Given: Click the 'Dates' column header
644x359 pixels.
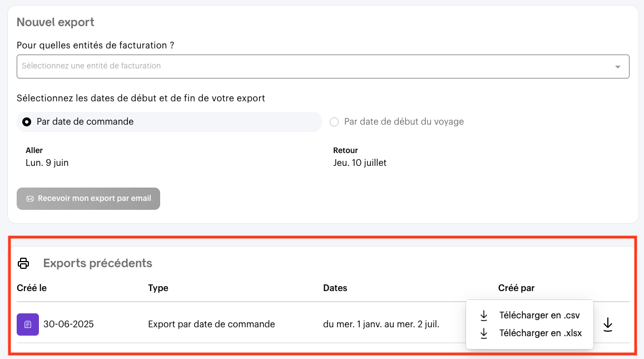Looking at the screenshot, I should point(335,288).
